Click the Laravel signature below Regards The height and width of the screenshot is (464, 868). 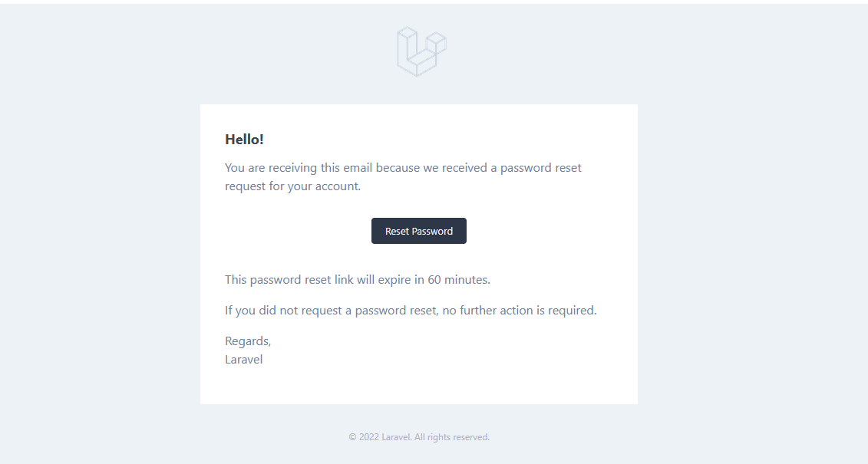243,360
